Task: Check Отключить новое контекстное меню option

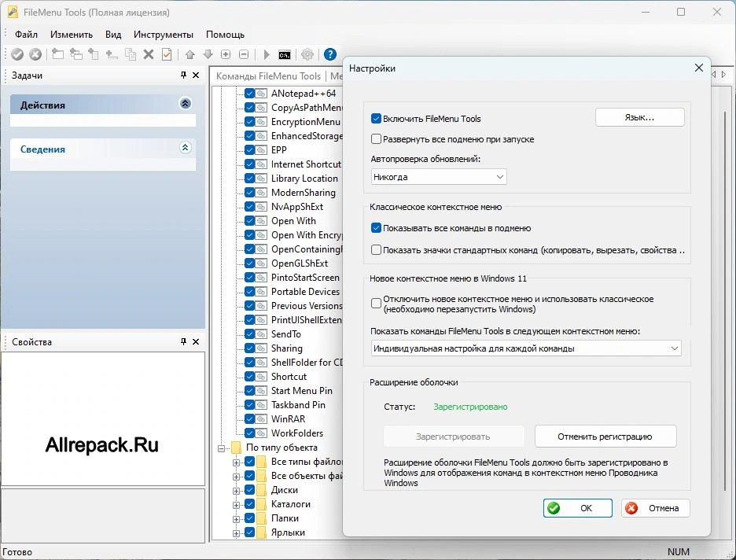Action: tap(376, 304)
